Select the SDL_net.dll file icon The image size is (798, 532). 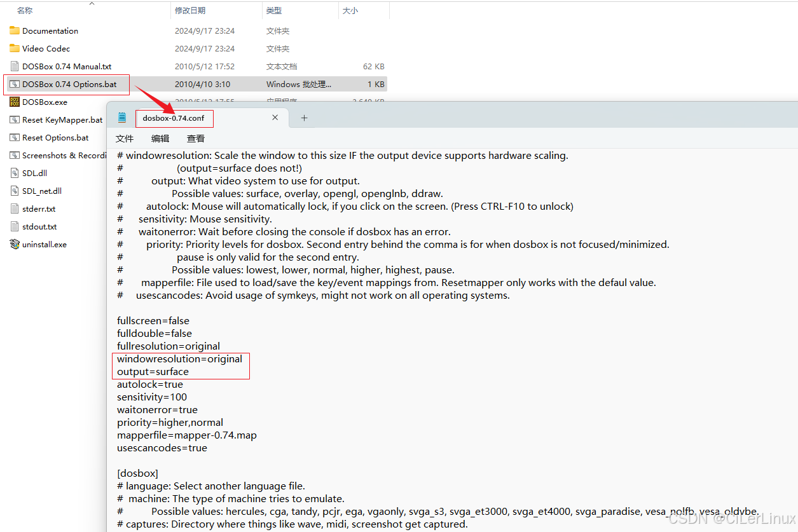click(x=15, y=191)
